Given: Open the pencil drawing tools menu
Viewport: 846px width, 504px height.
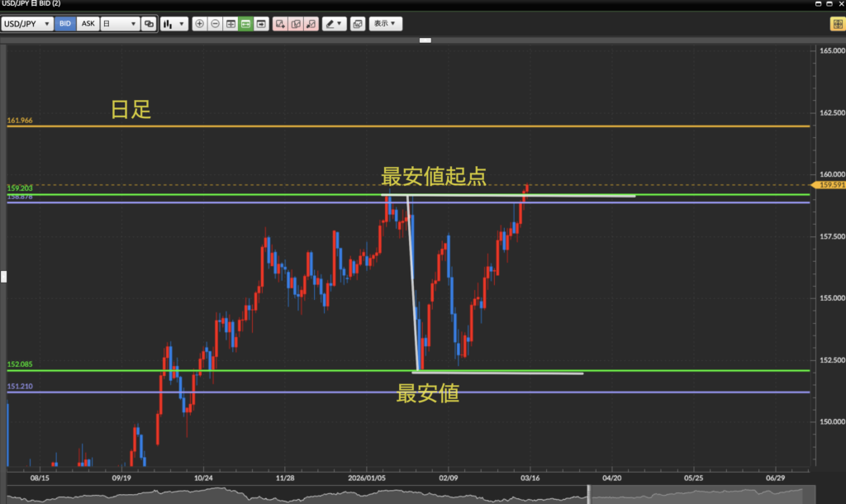Looking at the screenshot, I should point(335,24).
